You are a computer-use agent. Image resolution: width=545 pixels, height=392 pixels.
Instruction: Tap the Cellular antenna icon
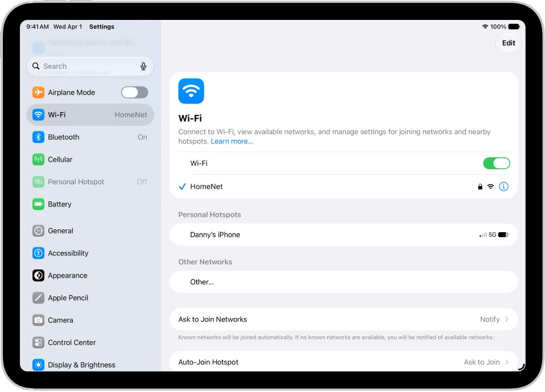(x=38, y=159)
